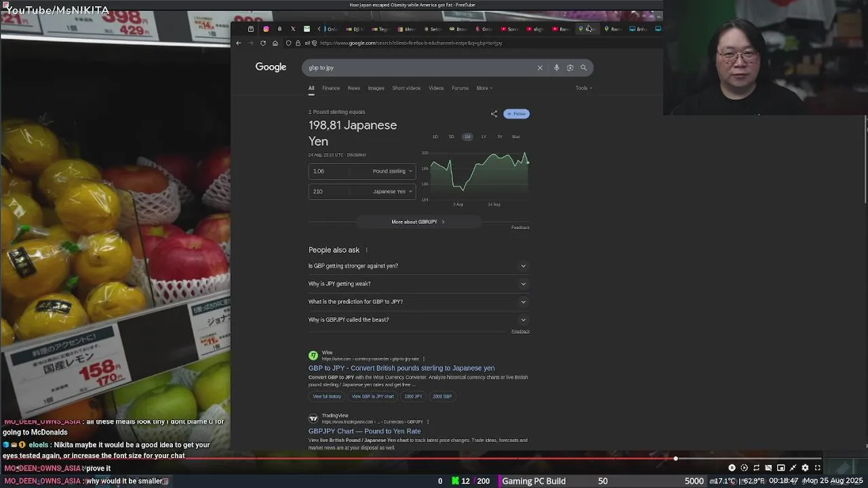Go to browser home icon
This screenshot has width=868, height=488.
[x=275, y=43]
